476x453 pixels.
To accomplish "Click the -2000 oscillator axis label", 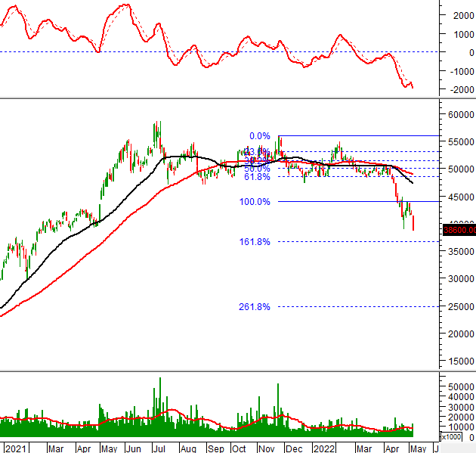I will point(459,90).
